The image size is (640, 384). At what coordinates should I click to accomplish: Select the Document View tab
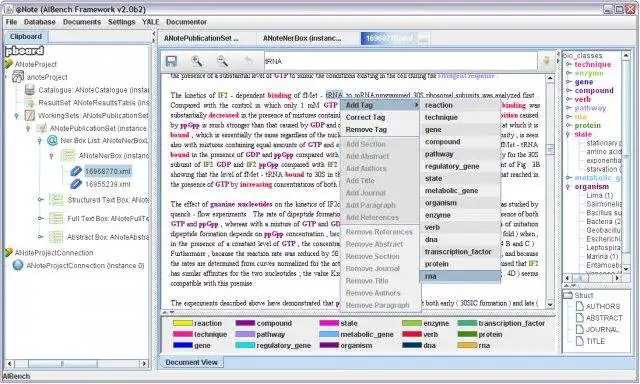(x=191, y=362)
